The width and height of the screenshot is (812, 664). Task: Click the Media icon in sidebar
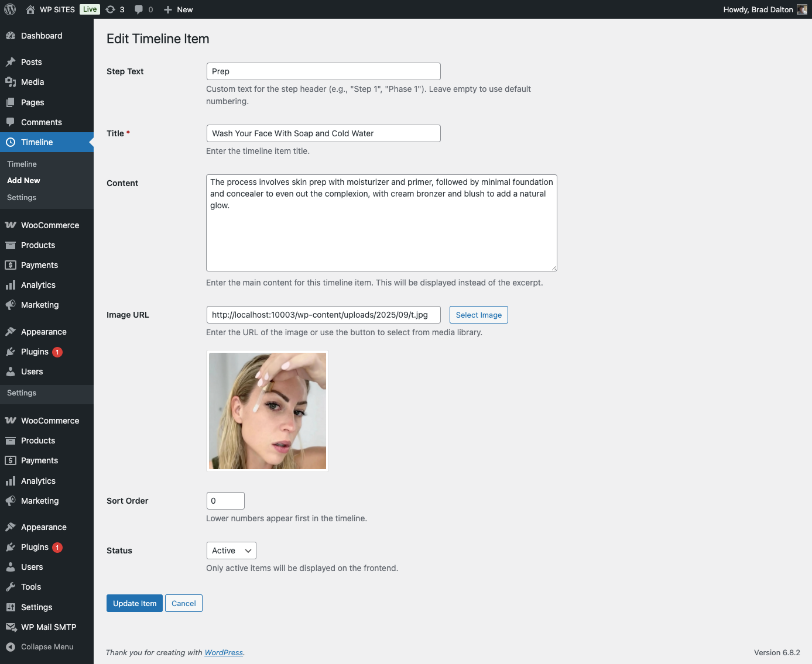coord(11,82)
